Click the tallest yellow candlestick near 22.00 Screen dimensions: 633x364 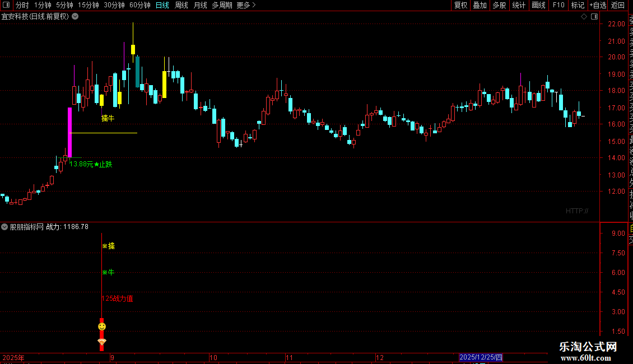coord(133,49)
